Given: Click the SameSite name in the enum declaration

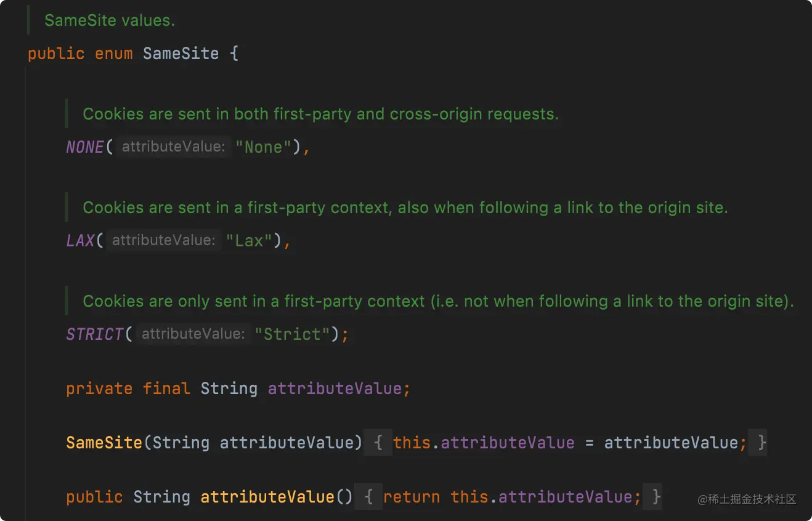Looking at the screenshot, I should click(181, 54).
